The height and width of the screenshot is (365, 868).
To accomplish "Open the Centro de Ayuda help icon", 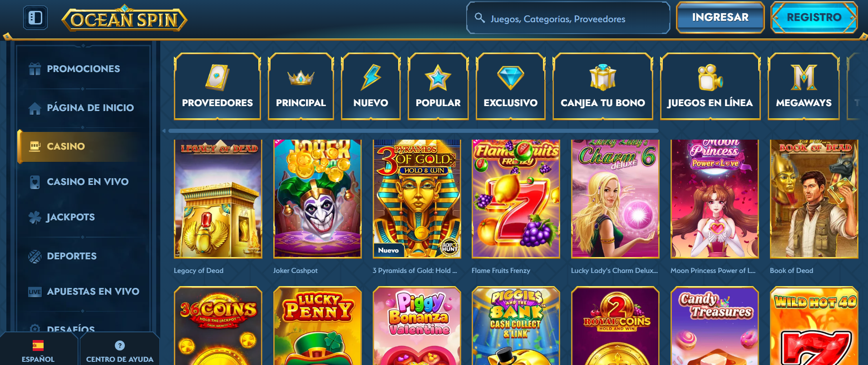I will click(x=120, y=346).
